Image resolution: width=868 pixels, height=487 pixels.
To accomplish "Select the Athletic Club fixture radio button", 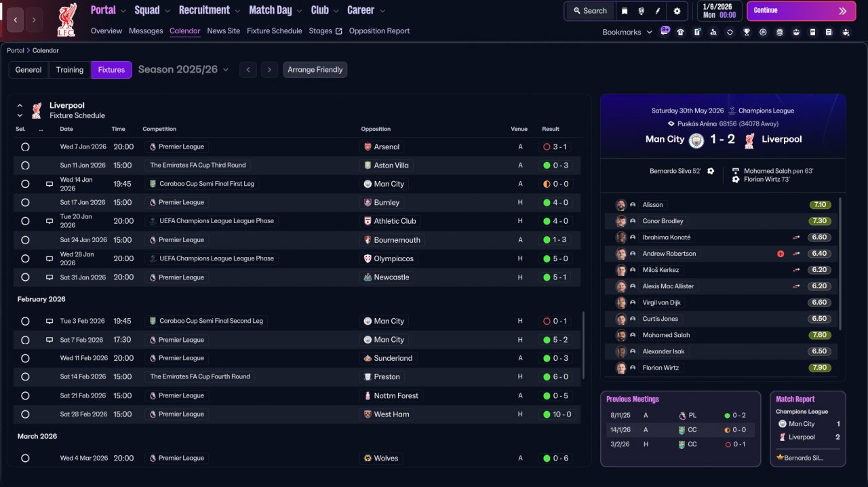I will click(x=25, y=221).
